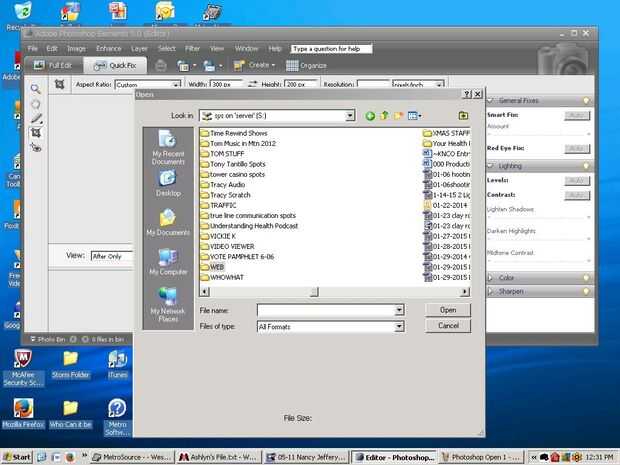Click the Darken Highlights slider
This screenshot has width=620, height=465.
pyautogui.click(x=539, y=239)
